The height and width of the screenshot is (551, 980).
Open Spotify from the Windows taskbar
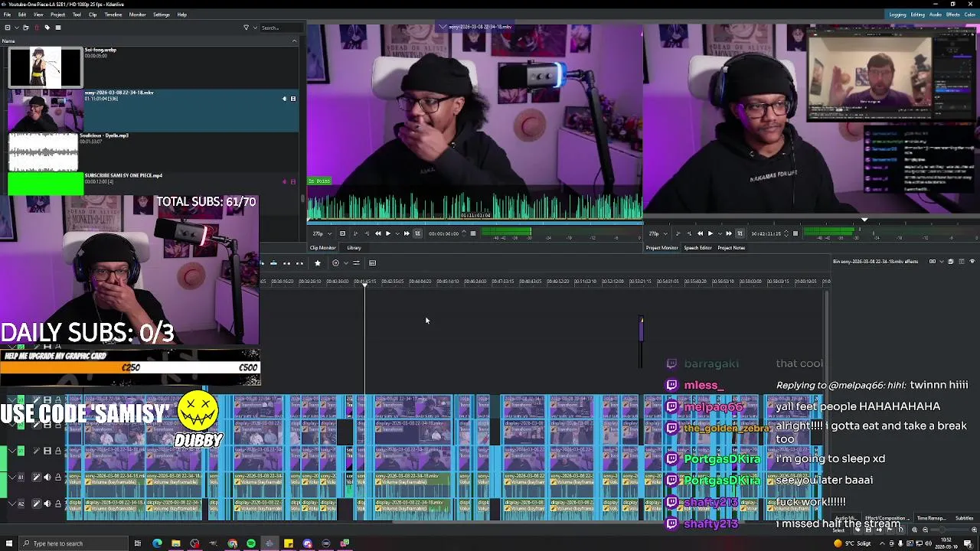pyautogui.click(x=251, y=543)
